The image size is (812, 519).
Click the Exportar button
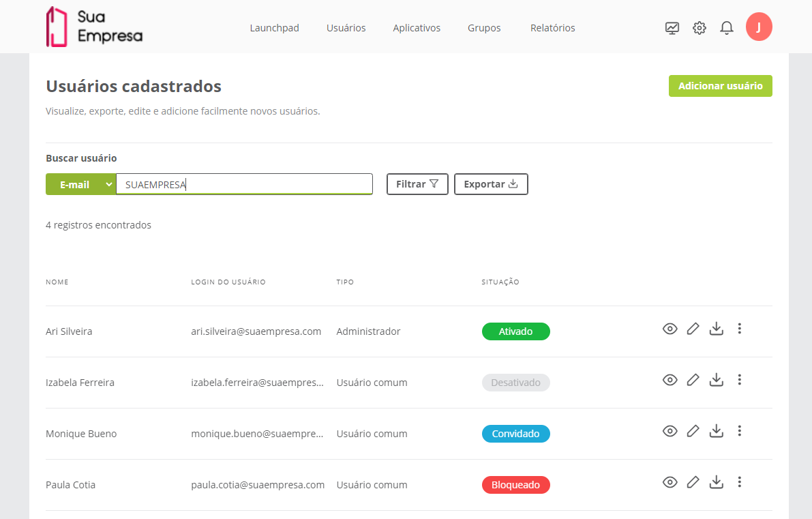pyautogui.click(x=491, y=184)
